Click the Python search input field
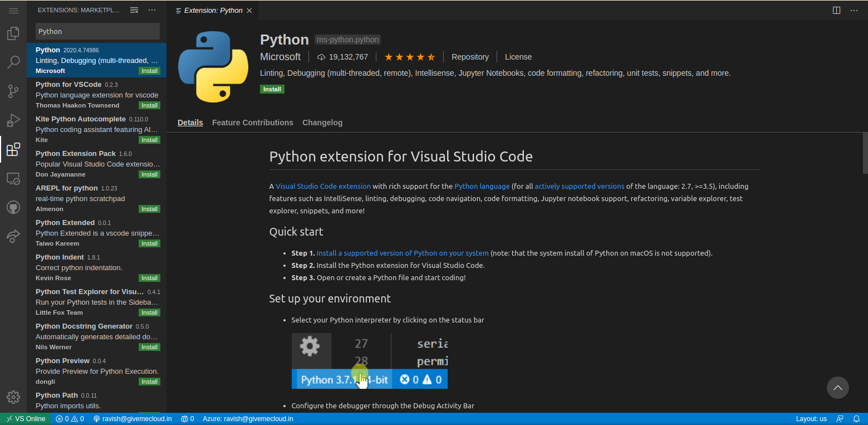This screenshot has height=425, width=868. click(97, 31)
